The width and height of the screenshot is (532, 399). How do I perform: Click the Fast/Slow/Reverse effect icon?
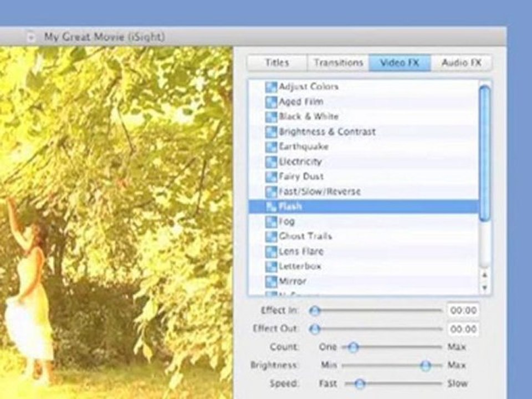point(271,191)
